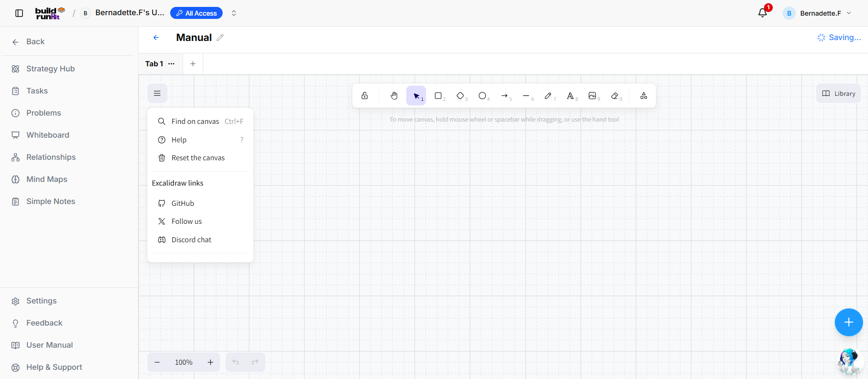
Task: Select the Text tool
Action: click(x=570, y=96)
